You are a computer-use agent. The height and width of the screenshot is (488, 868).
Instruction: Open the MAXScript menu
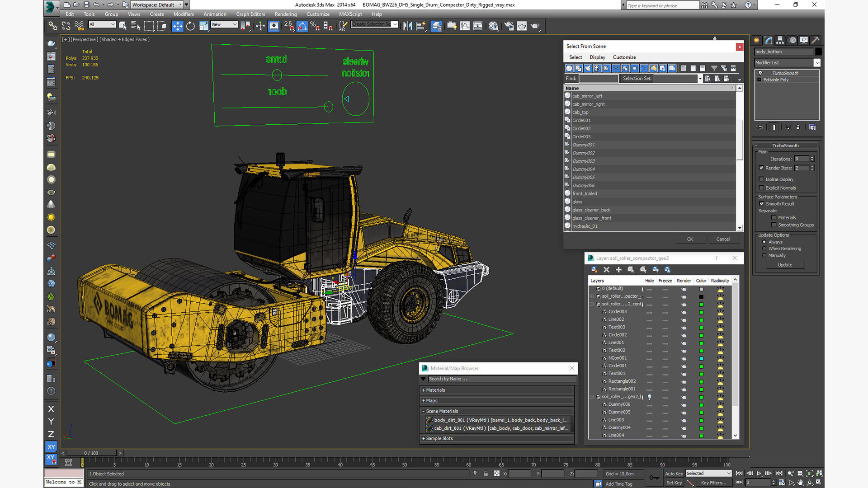(x=350, y=14)
